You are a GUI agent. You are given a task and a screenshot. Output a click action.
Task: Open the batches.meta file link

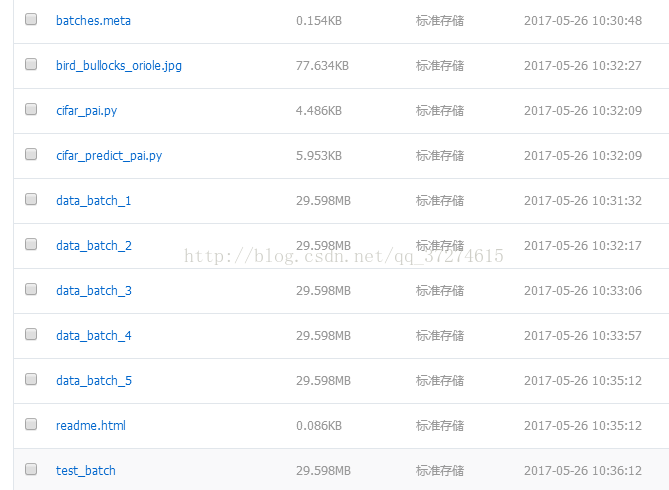(x=93, y=20)
